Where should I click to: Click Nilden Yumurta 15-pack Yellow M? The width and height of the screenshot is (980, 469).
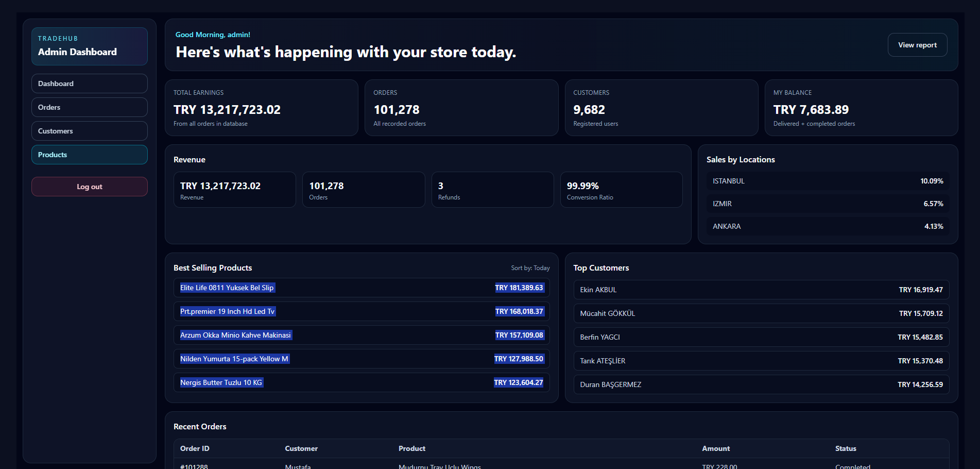[x=234, y=359]
